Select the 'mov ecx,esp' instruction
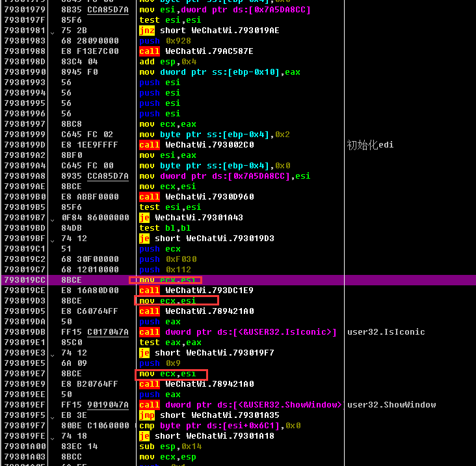 [x=168, y=457]
